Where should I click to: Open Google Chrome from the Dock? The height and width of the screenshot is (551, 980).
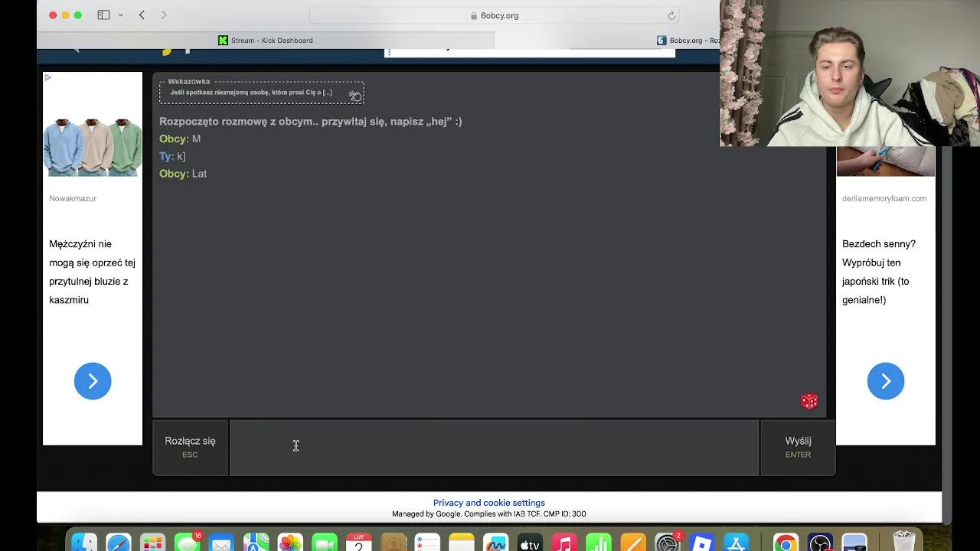tap(786, 543)
